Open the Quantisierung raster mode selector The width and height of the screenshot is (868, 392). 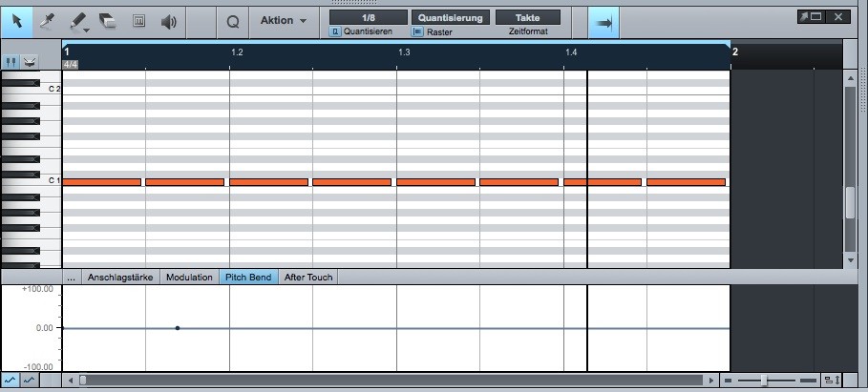tap(450, 18)
